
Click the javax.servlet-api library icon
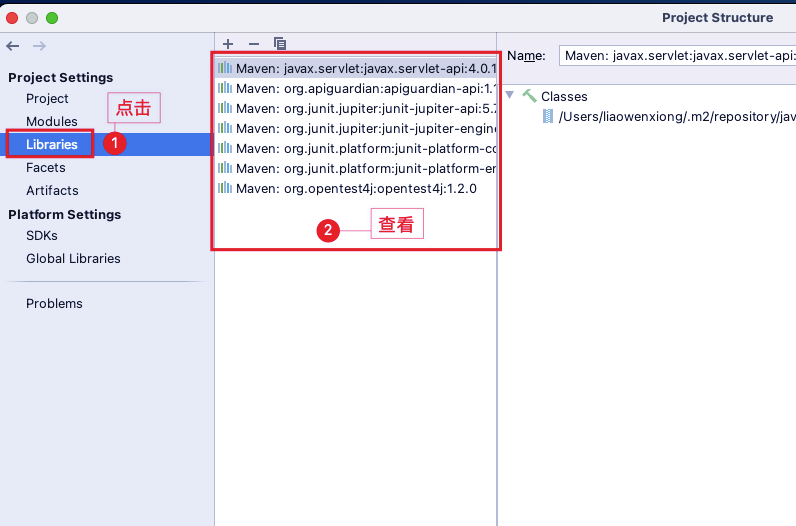point(225,68)
